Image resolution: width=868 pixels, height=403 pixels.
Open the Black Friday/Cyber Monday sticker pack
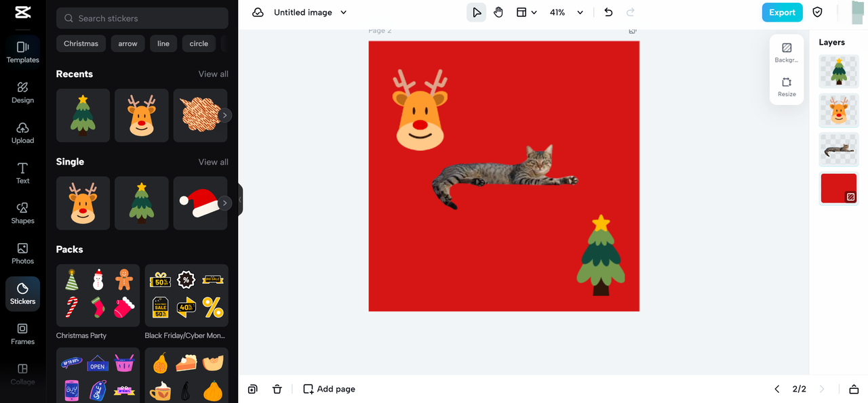tap(186, 295)
